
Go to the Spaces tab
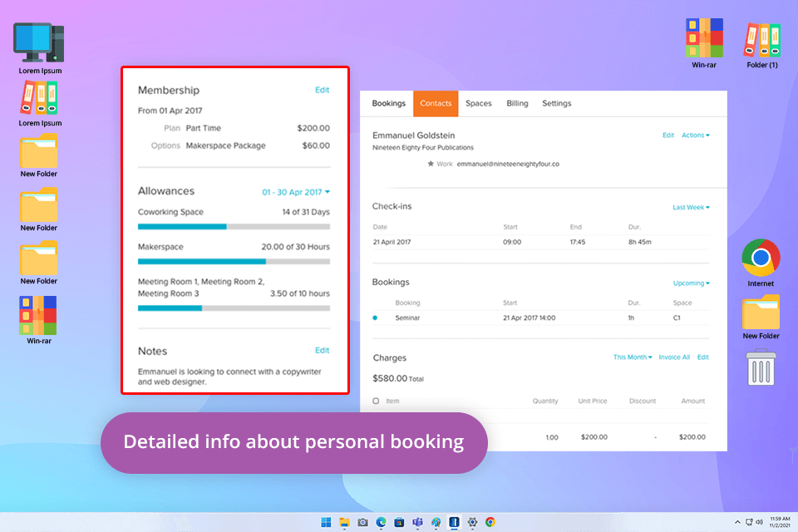coord(479,103)
